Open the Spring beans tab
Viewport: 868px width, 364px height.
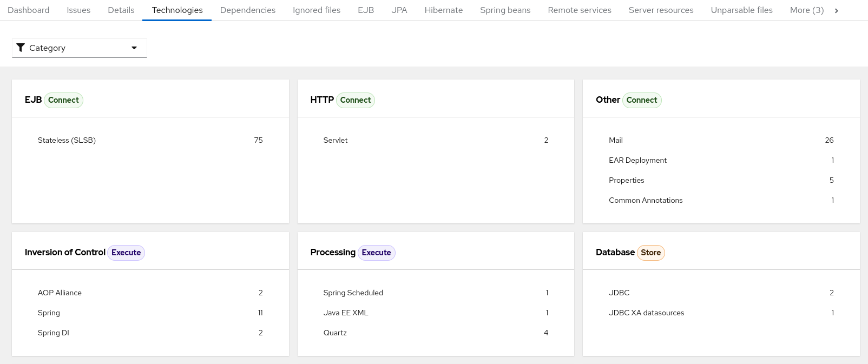point(505,10)
